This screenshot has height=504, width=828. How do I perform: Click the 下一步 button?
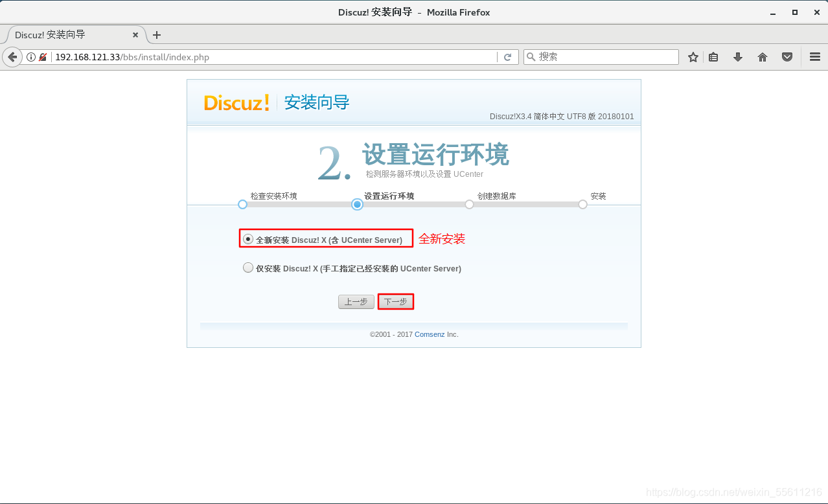click(x=396, y=302)
